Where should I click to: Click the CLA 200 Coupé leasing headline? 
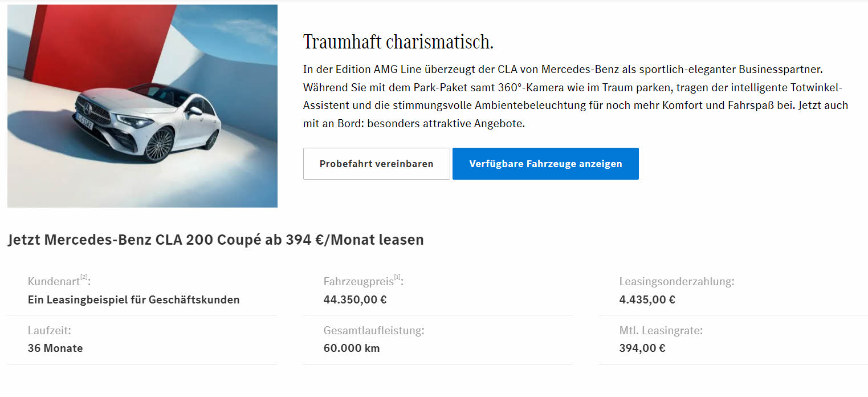pyautogui.click(x=215, y=240)
